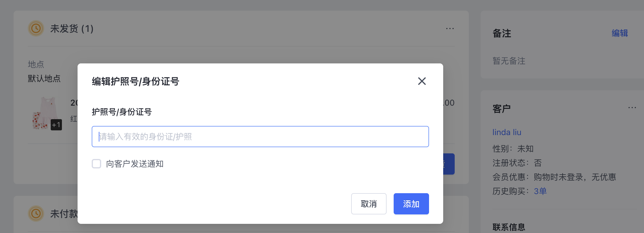This screenshot has height=233, width=644.
Task: Open the linda liu customer link
Action: point(507,132)
